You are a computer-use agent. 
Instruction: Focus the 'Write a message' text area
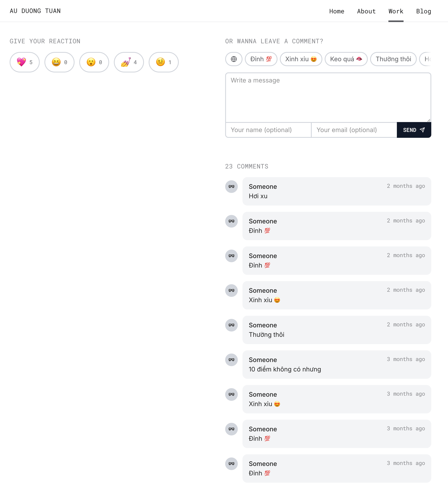pos(328,98)
